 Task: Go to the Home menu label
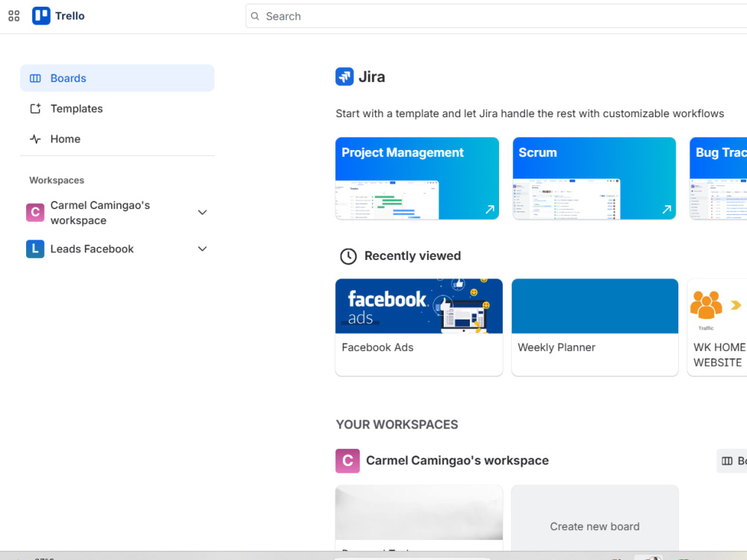pos(65,139)
